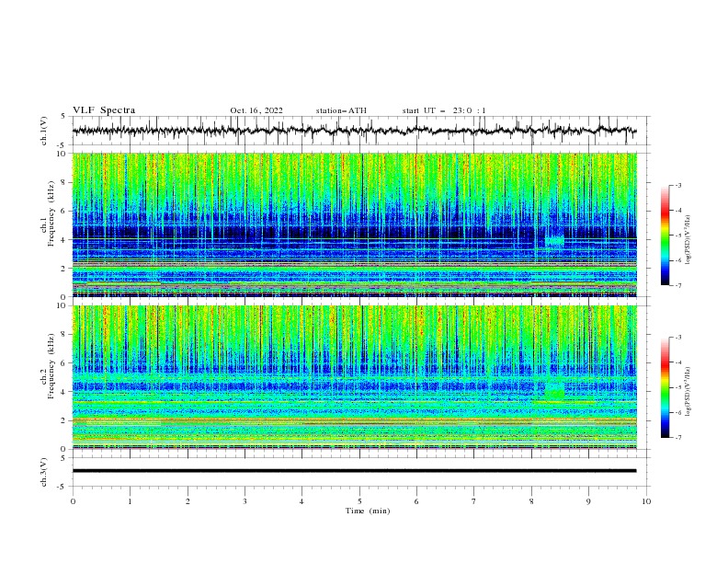Click the "5" minute tick label on time axis

(x=359, y=501)
